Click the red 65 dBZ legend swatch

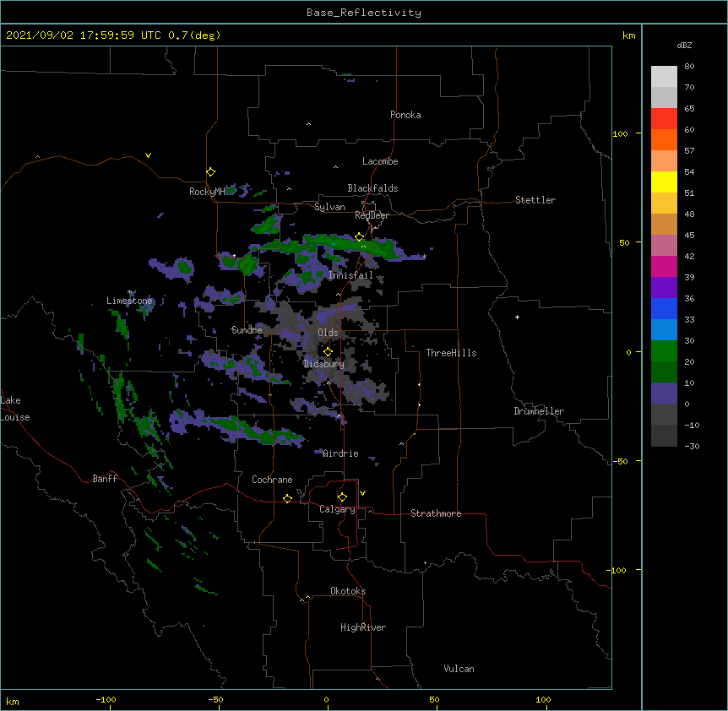(x=664, y=119)
